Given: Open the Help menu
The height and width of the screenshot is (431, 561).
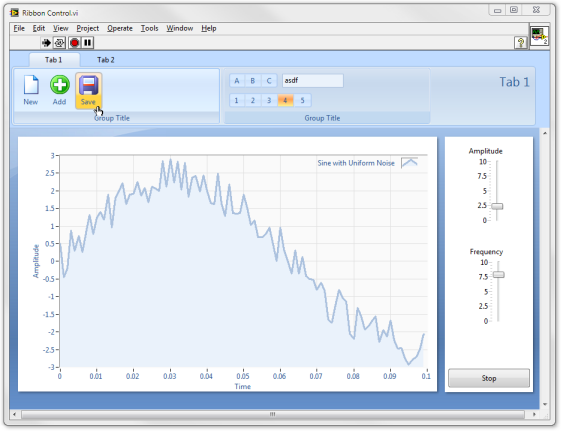Looking at the screenshot, I should [209, 28].
